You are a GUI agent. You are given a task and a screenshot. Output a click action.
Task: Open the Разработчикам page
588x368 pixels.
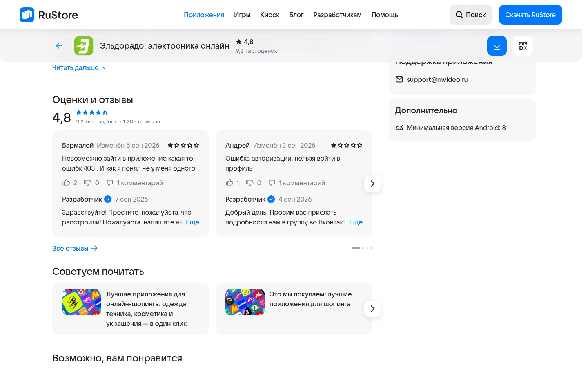[x=338, y=15]
